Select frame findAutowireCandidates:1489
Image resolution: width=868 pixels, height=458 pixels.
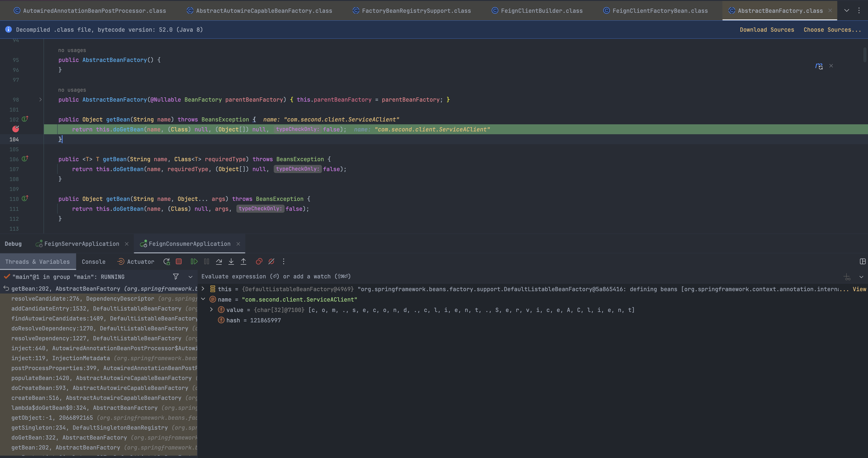[99, 319]
